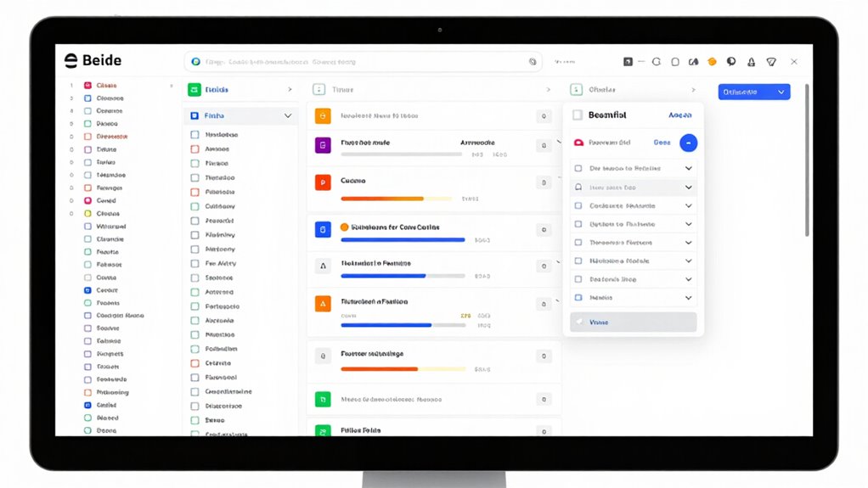
Task: Click the shield icon in top toolbar
Action: 771,62
